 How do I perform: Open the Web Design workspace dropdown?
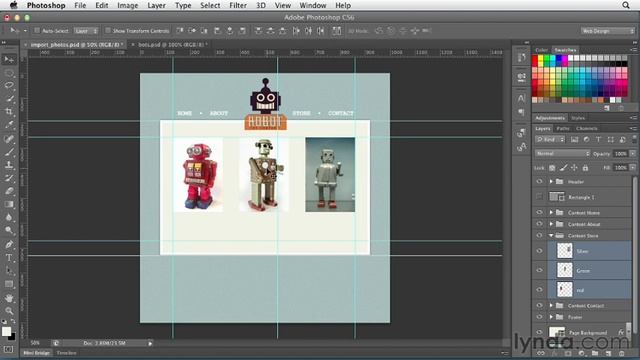[x=607, y=31]
